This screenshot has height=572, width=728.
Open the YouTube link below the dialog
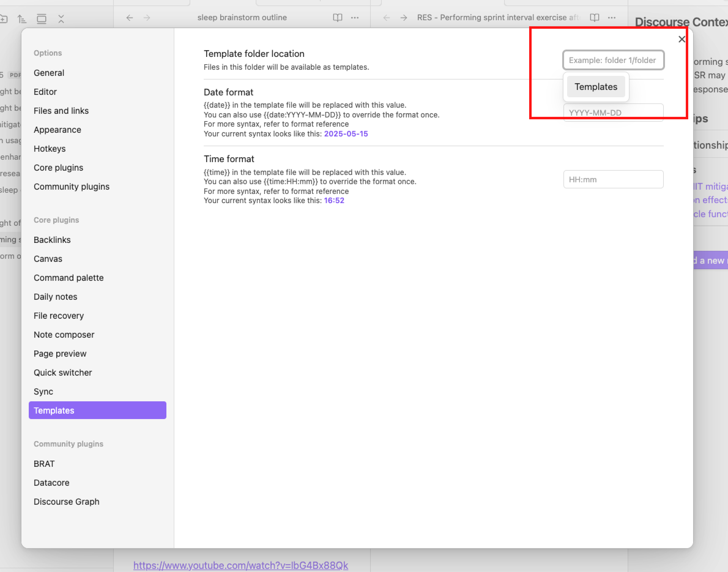pos(240,565)
